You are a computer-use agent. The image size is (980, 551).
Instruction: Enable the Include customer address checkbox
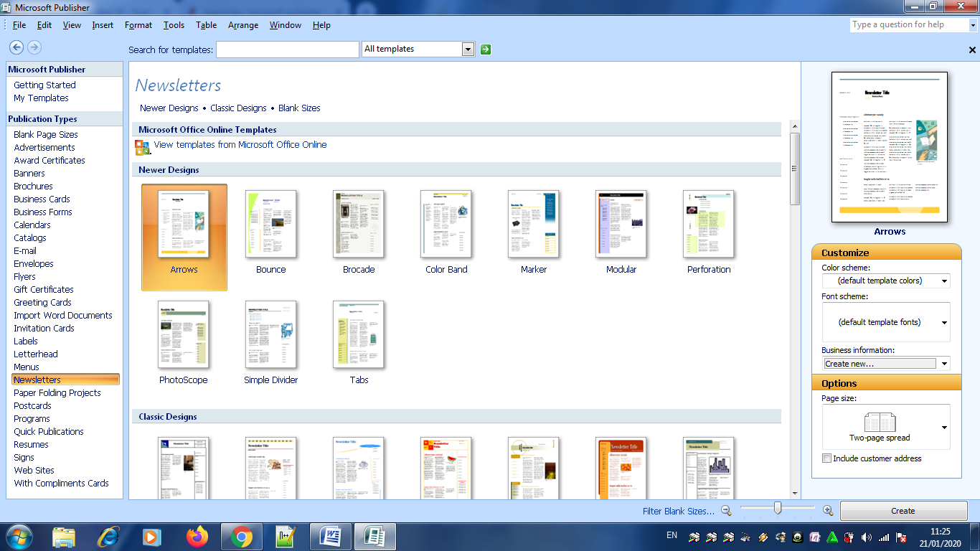point(826,458)
